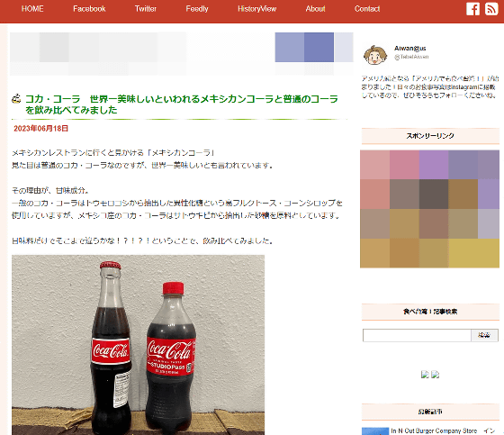Open the Twitter navigation item

(x=146, y=9)
